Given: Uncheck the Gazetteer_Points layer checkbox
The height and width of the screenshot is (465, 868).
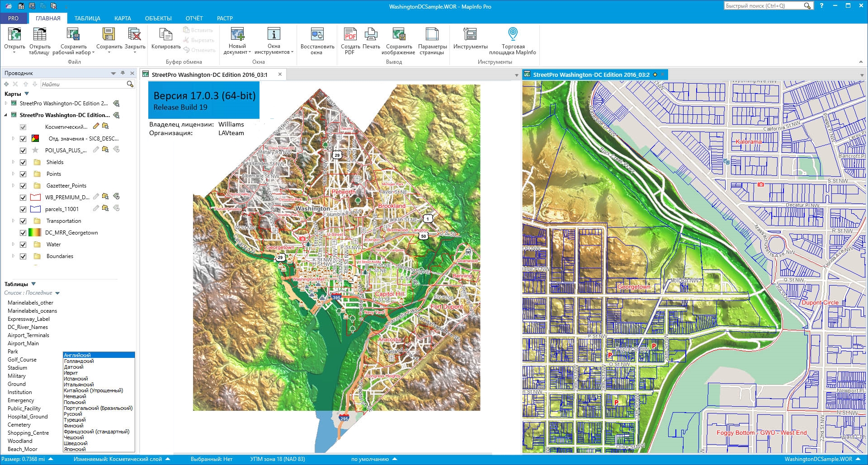Looking at the screenshot, I should pos(23,186).
